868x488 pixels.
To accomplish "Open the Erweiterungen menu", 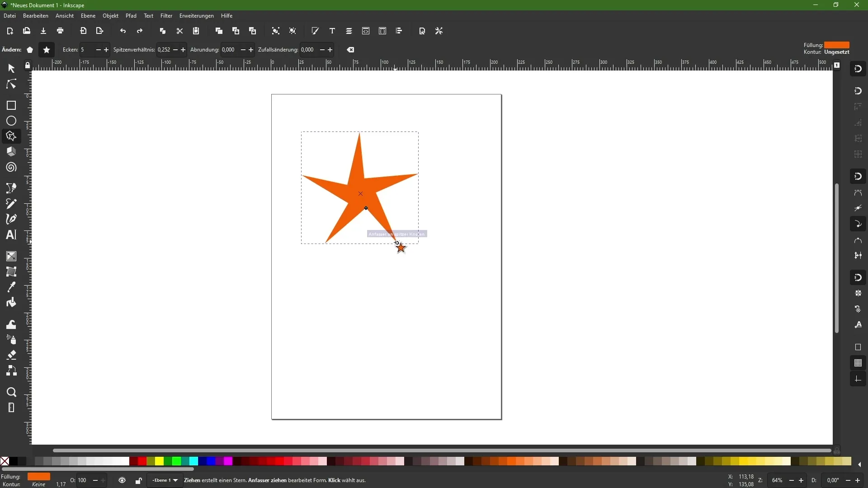I will (197, 16).
